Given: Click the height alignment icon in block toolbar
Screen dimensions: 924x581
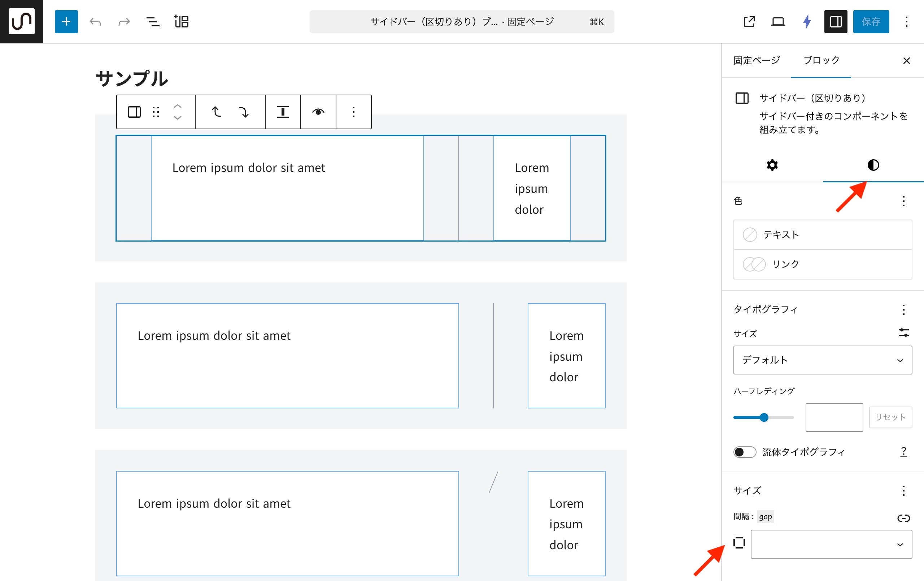Looking at the screenshot, I should [283, 112].
